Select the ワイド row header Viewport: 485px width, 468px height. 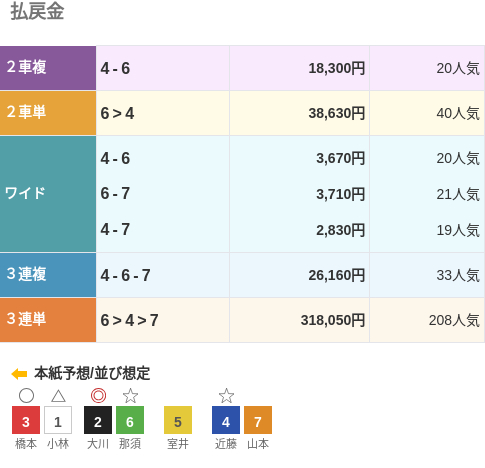(x=48, y=194)
